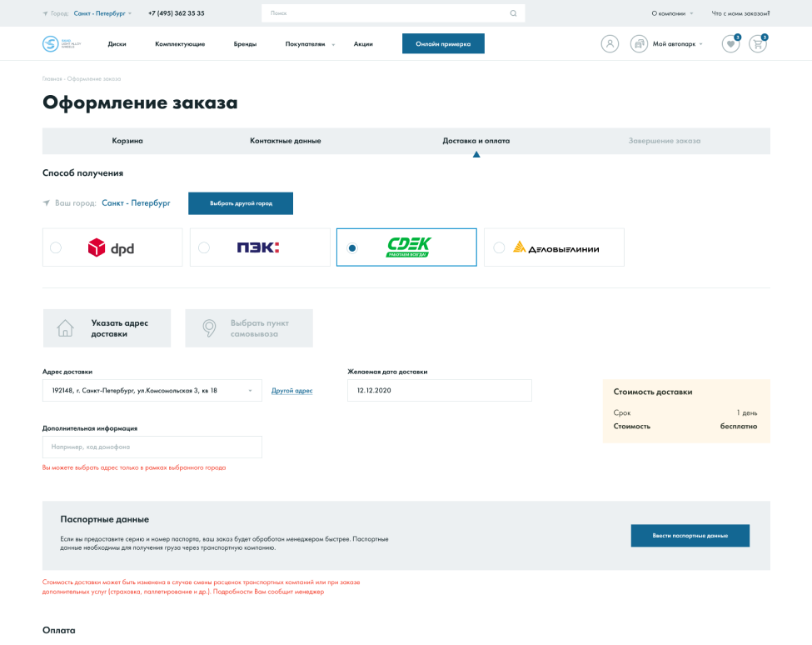Click the desired delivery date field
Viewport: 812px width, 645px height.
point(439,390)
